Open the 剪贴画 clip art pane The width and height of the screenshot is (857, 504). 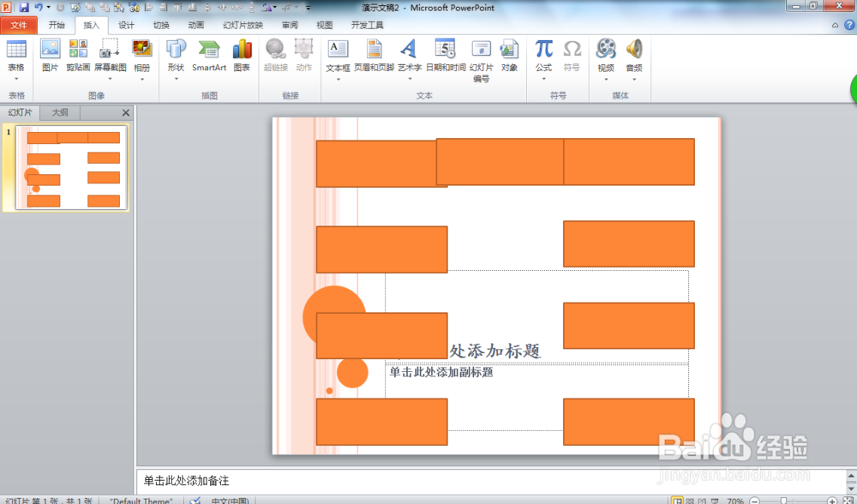point(78,56)
